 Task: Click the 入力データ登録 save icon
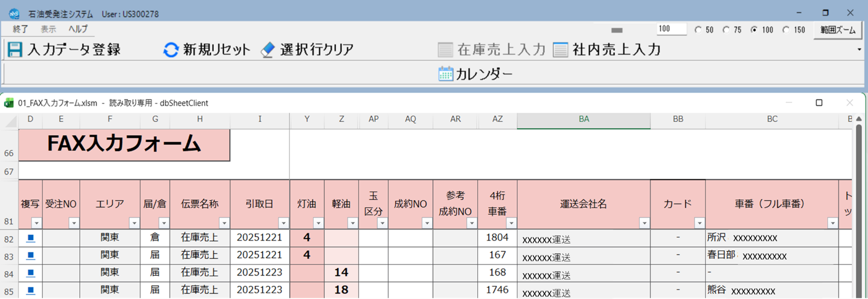[15, 50]
